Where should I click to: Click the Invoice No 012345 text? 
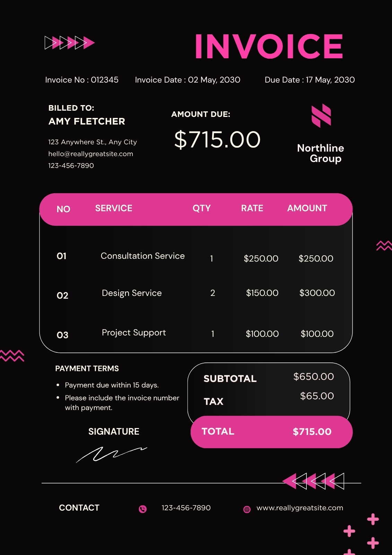[x=82, y=80]
